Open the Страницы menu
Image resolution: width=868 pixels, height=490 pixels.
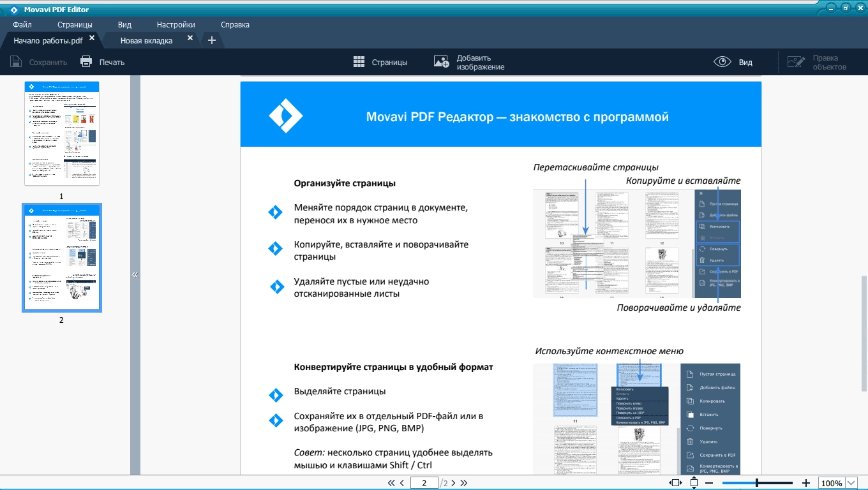click(x=75, y=25)
